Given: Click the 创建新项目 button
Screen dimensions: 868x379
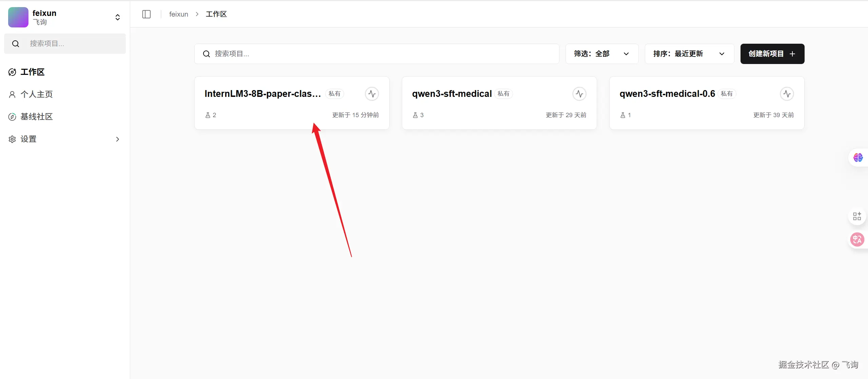Looking at the screenshot, I should (x=772, y=54).
